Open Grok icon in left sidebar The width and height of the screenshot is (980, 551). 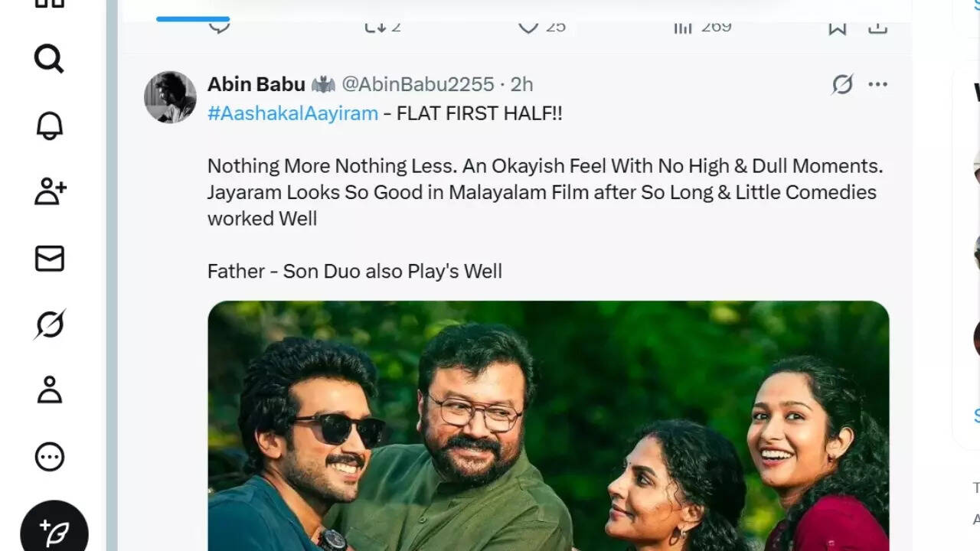point(49,324)
